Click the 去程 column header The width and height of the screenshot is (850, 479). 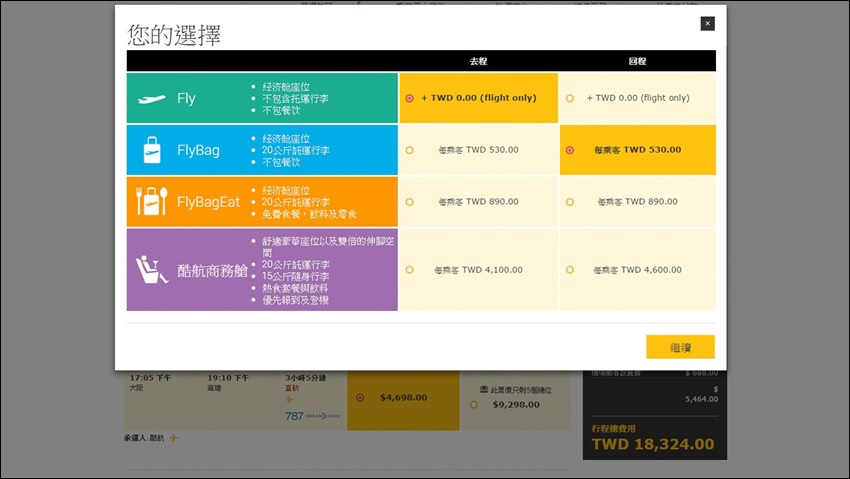[x=478, y=61]
